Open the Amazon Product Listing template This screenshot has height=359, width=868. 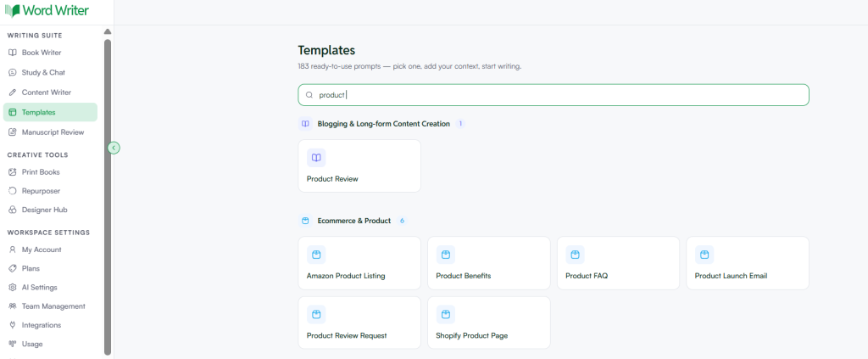pos(359,263)
